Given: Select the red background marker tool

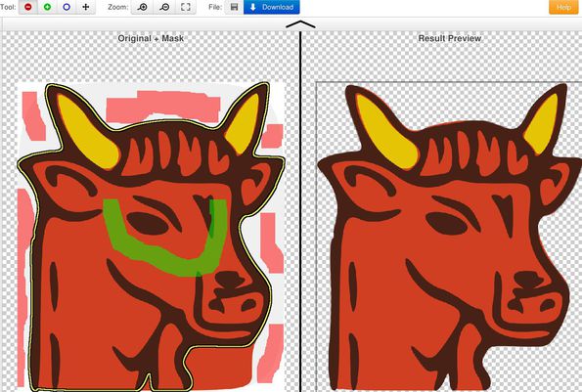Looking at the screenshot, I should [28, 7].
